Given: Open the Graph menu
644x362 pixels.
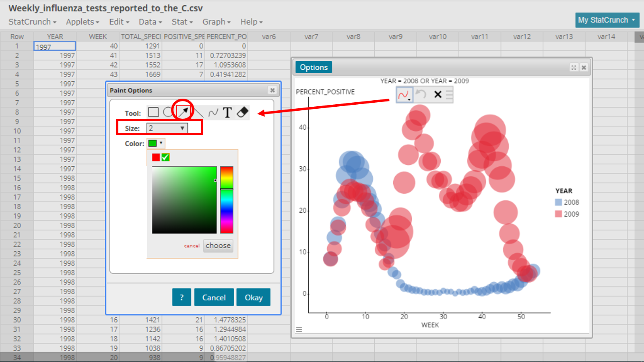Looking at the screenshot, I should 216,22.
